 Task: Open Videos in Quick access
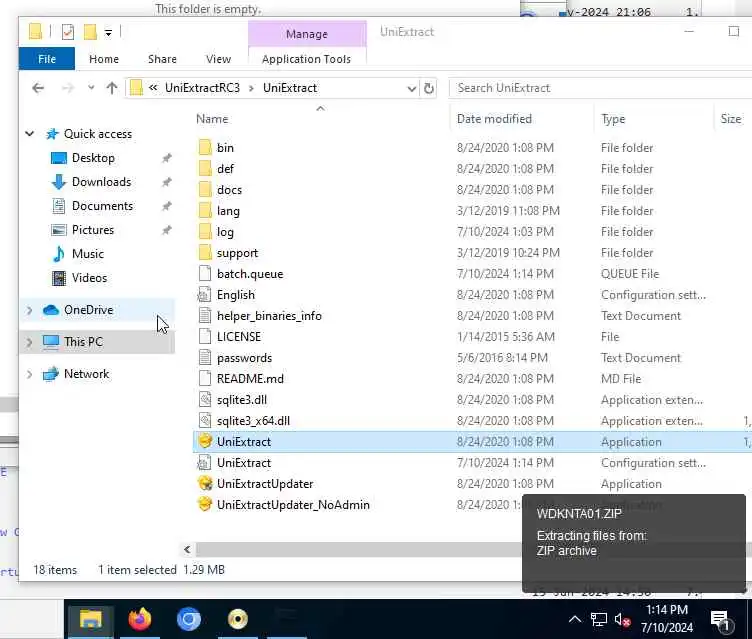[x=89, y=278]
